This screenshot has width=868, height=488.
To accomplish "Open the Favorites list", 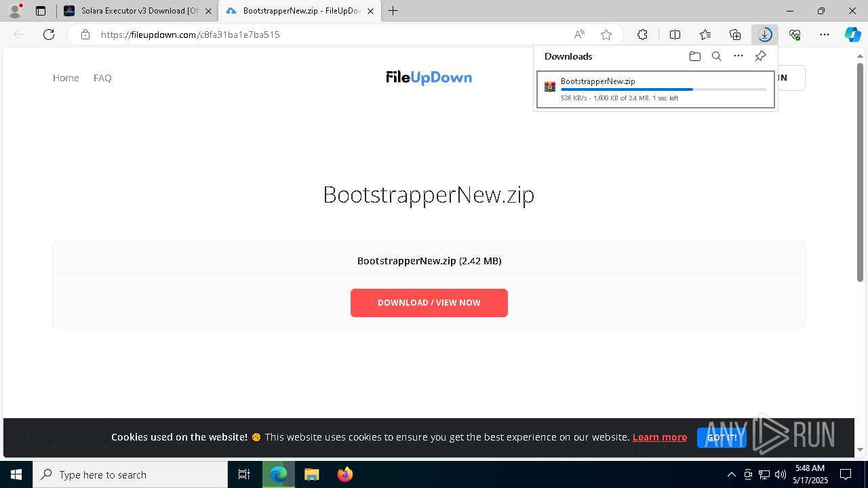I will click(x=705, y=35).
